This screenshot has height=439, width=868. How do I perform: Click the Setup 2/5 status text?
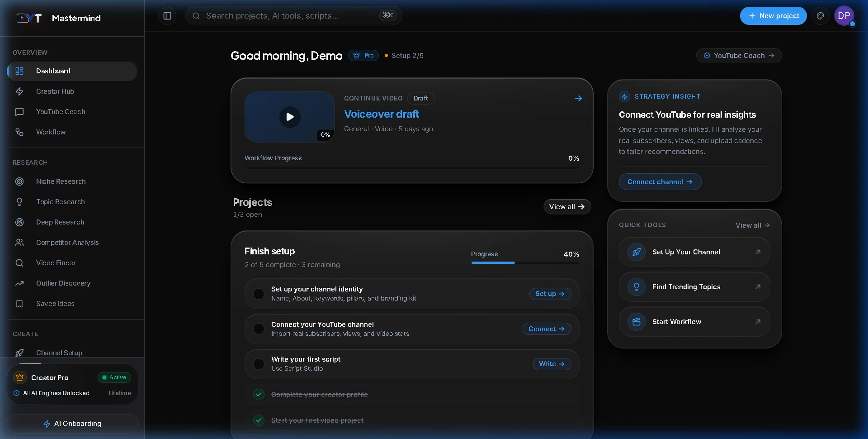(x=407, y=56)
